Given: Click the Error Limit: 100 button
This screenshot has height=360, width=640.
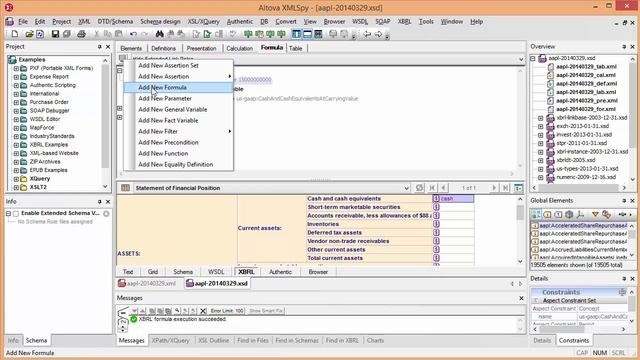Looking at the screenshot, I should pos(227,311).
